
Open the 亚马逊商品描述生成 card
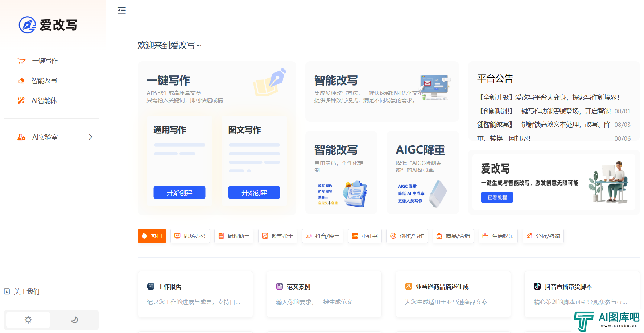[453, 294]
